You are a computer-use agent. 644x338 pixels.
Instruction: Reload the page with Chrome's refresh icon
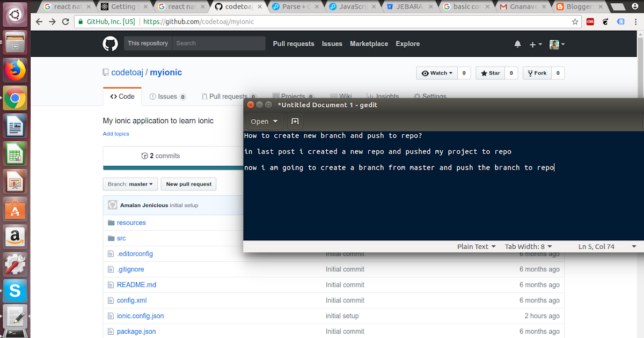(x=65, y=22)
